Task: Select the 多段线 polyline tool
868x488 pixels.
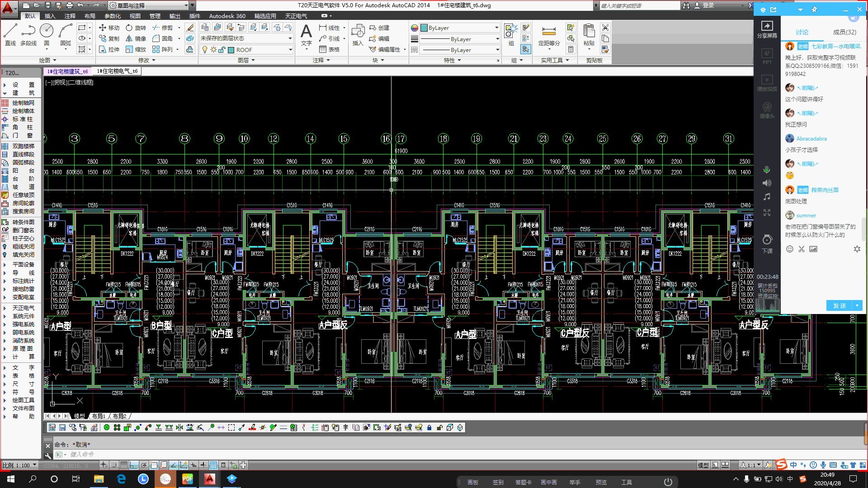Action: (28, 34)
